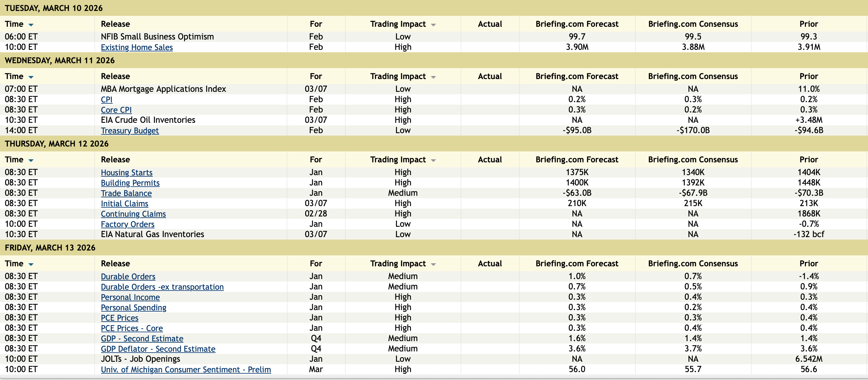The height and width of the screenshot is (380, 868).
Task: Click Trading Impact sort arrow under Friday March 13
Action: click(x=433, y=264)
